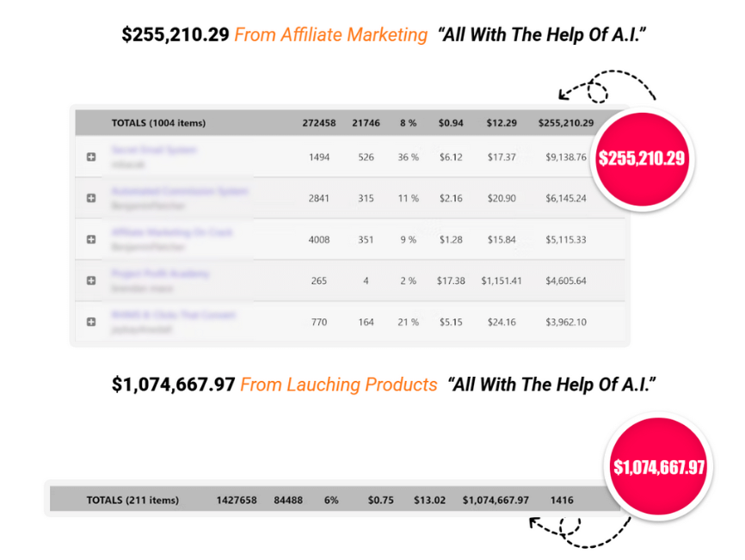Click the orange From Lauching Products heading text
Viewport: 745px width, 560px height.
tap(338, 385)
